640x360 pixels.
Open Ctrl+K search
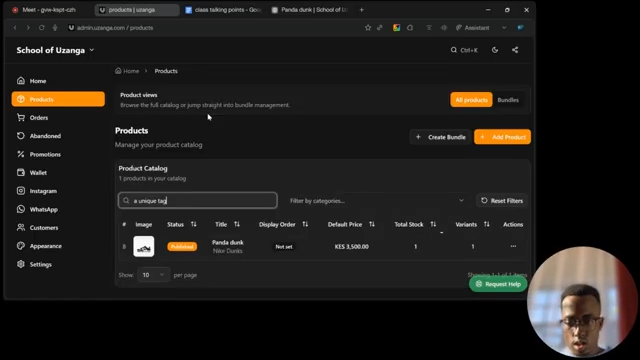coord(464,50)
